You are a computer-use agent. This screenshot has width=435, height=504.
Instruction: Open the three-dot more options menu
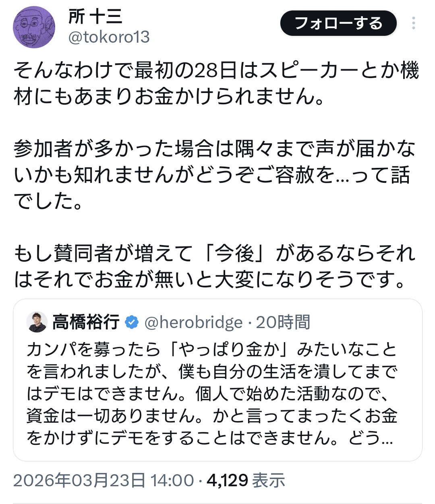[413, 23]
